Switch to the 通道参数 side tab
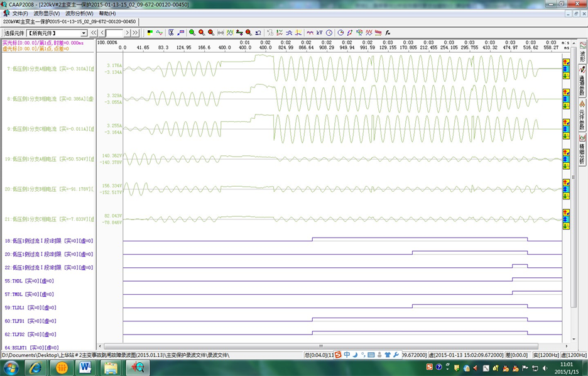This screenshot has height=376, width=588. pyautogui.click(x=582, y=81)
